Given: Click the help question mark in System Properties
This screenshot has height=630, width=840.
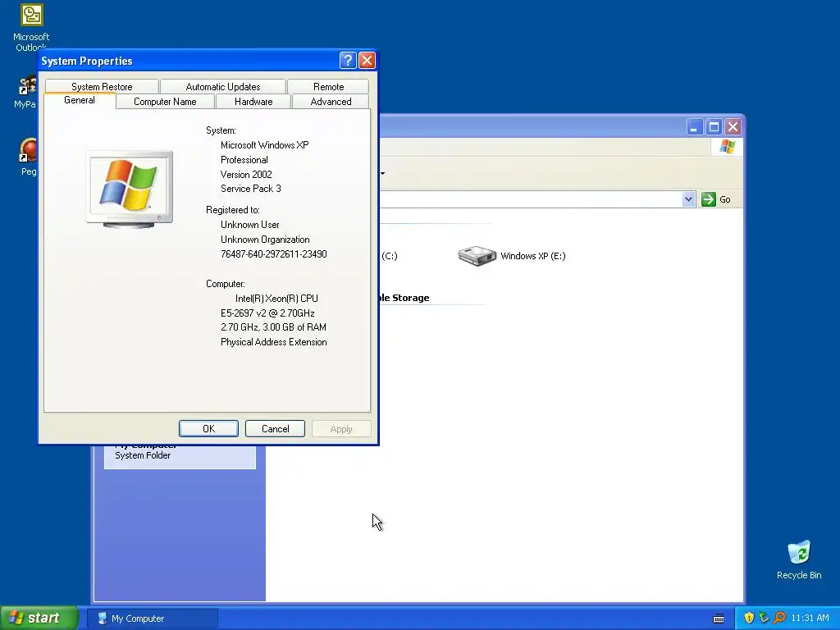Looking at the screenshot, I should click(348, 61).
